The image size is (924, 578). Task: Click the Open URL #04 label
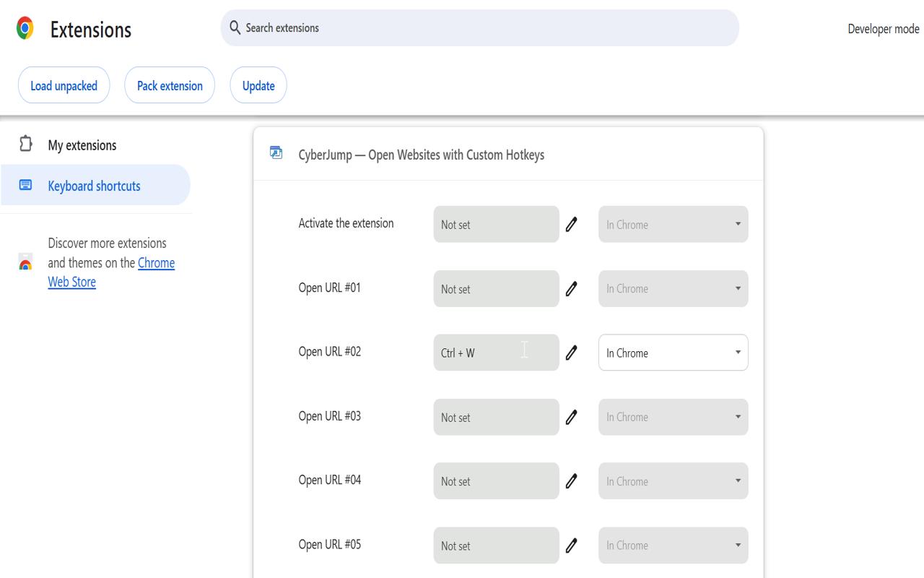330,480
